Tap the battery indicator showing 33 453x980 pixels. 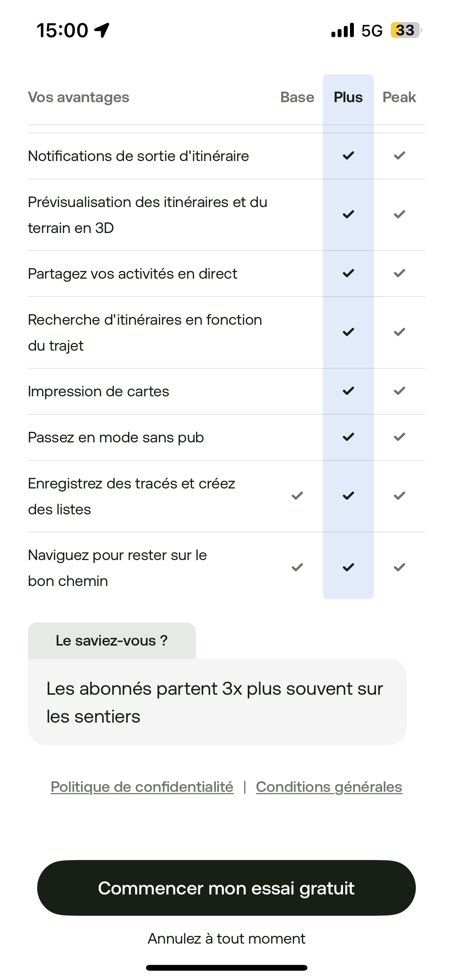click(x=405, y=30)
